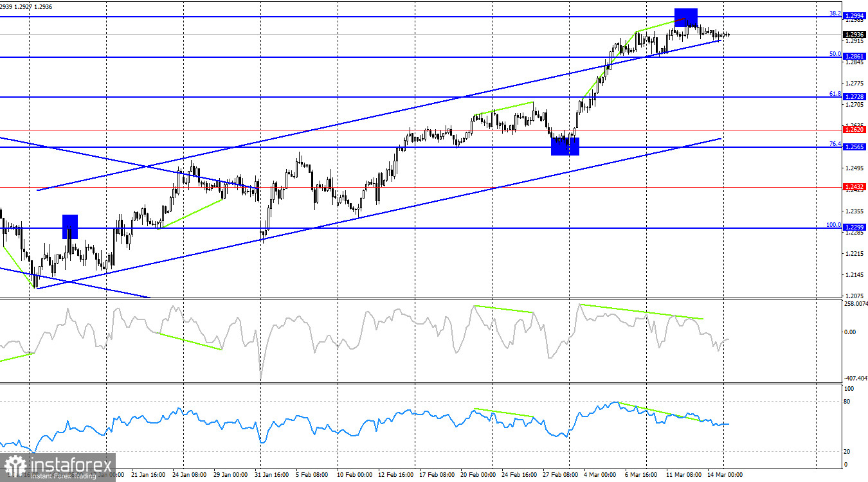Click the OHLC quote text 1.2927 1.2936
Viewport: 868px width, 482px height.
[x=34, y=6]
